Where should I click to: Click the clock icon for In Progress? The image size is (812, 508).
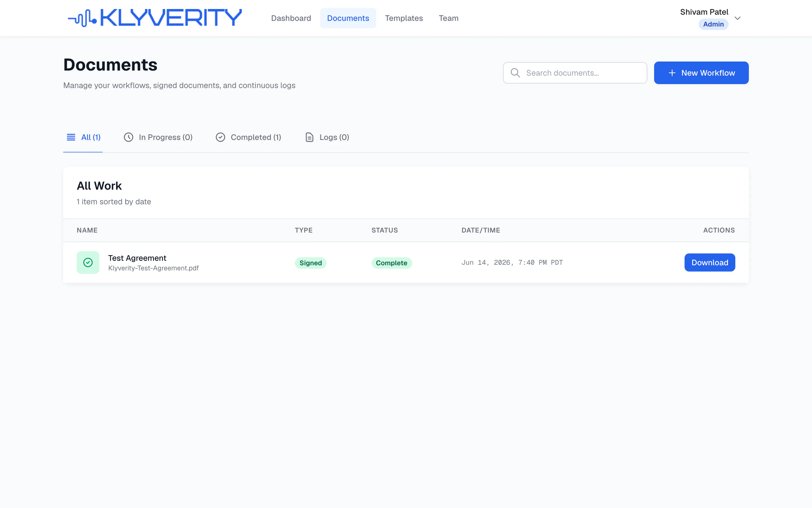(129, 137)
